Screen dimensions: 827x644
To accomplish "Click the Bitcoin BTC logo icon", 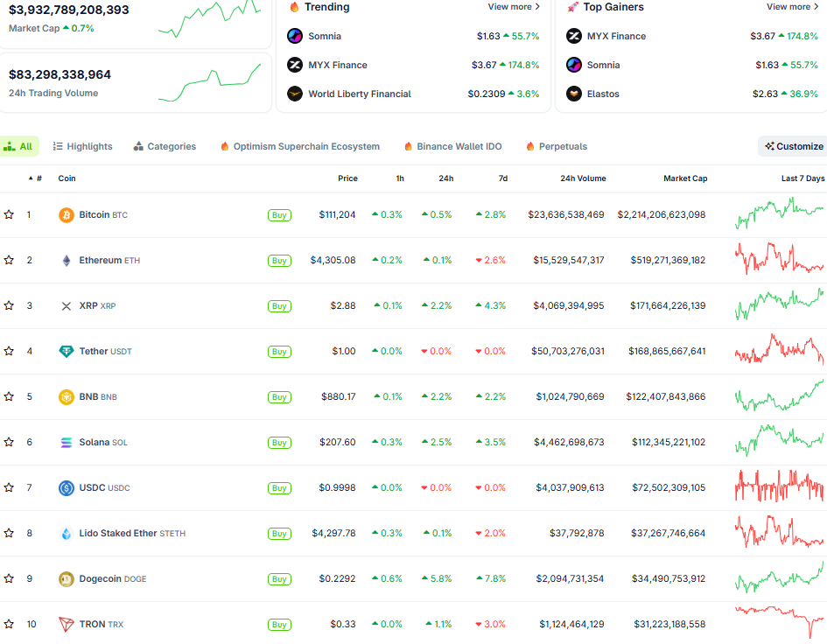I will coord(65,214).
